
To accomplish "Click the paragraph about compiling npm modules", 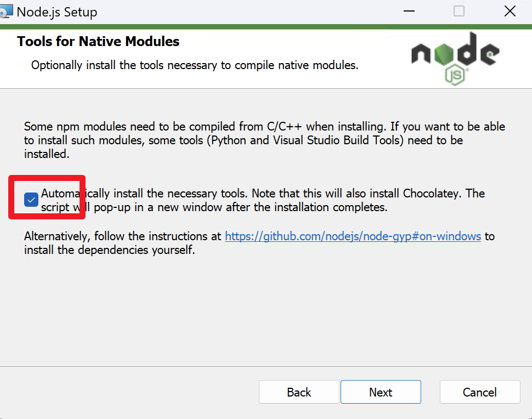I will (263, 140).
